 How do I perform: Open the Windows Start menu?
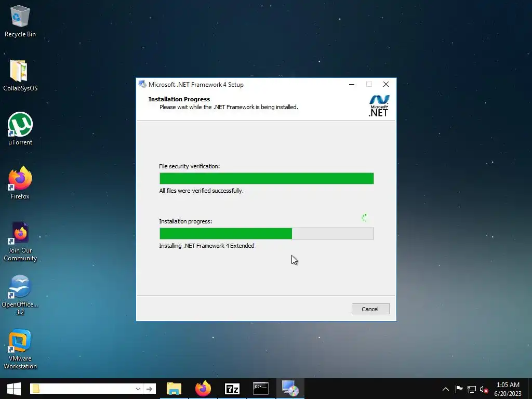click(x=14, y=389)
